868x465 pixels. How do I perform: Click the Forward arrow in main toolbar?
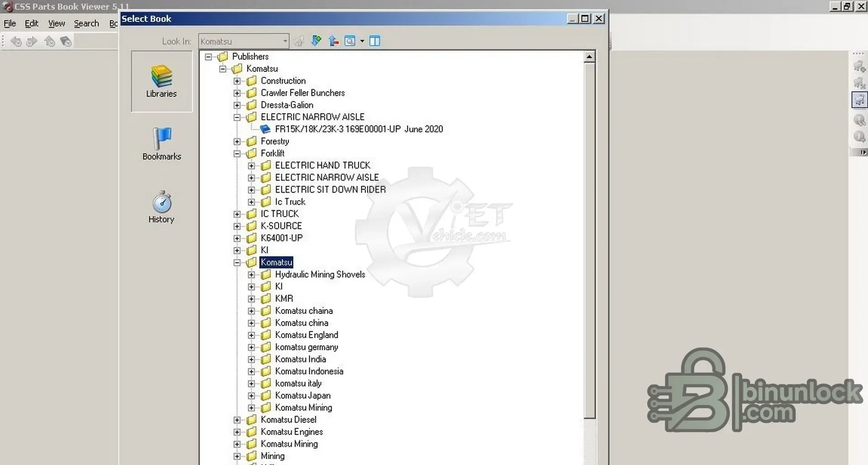click(32, 42)
